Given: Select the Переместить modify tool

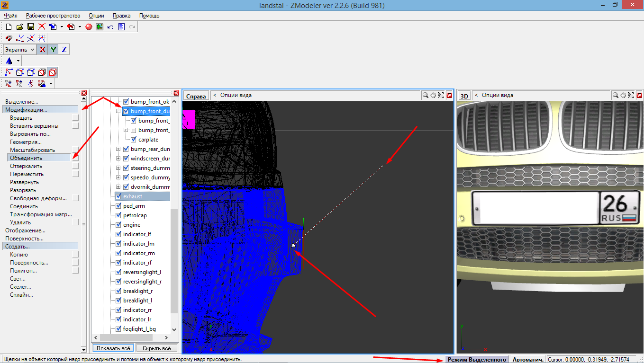Looking at the screenshot, I should 27,174.
